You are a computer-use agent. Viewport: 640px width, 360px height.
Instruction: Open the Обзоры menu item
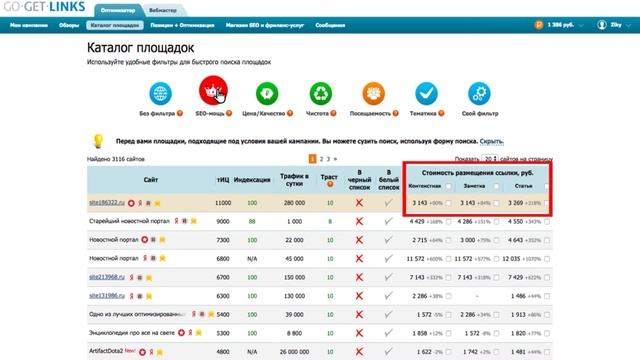point(69,25)
